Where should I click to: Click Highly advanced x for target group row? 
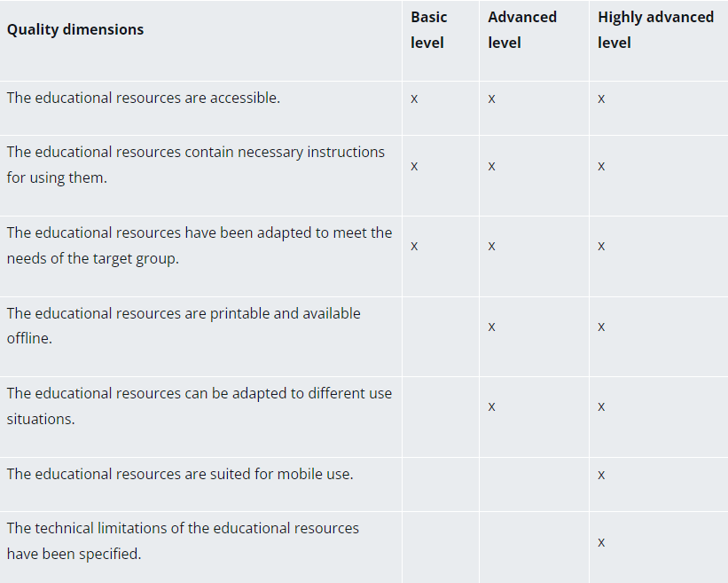601,246
